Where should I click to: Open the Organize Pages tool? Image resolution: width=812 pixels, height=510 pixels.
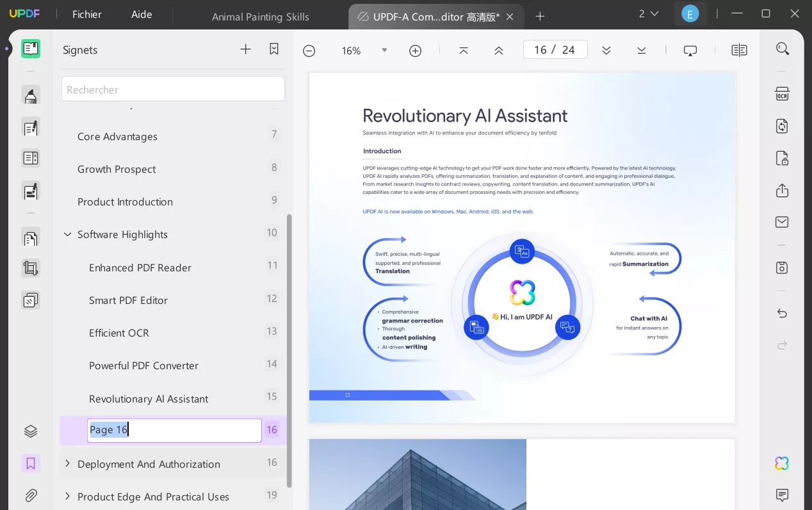pos(31,237)
